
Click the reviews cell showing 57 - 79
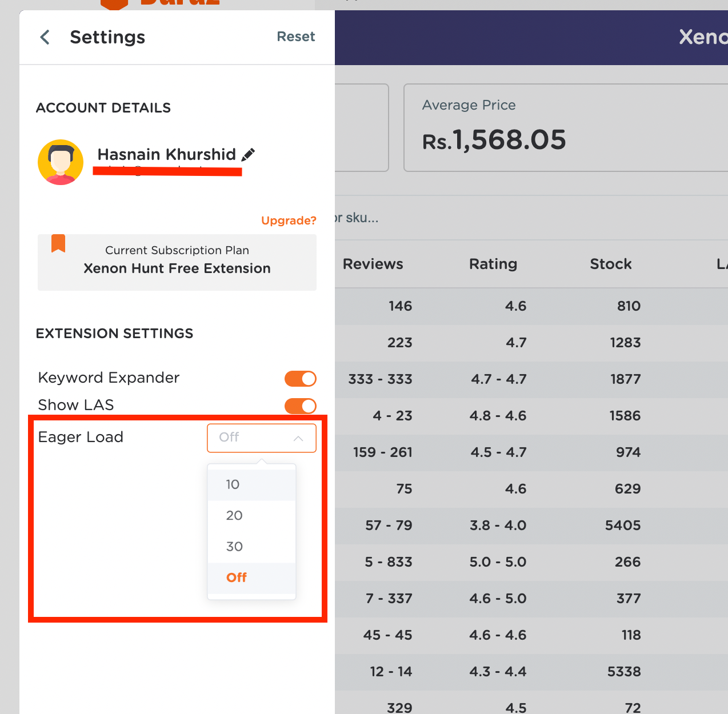[x=389, y=526]
